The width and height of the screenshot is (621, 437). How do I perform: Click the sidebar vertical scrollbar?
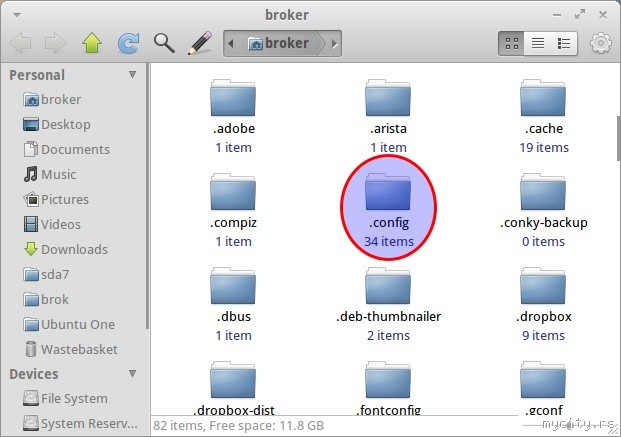147,196
